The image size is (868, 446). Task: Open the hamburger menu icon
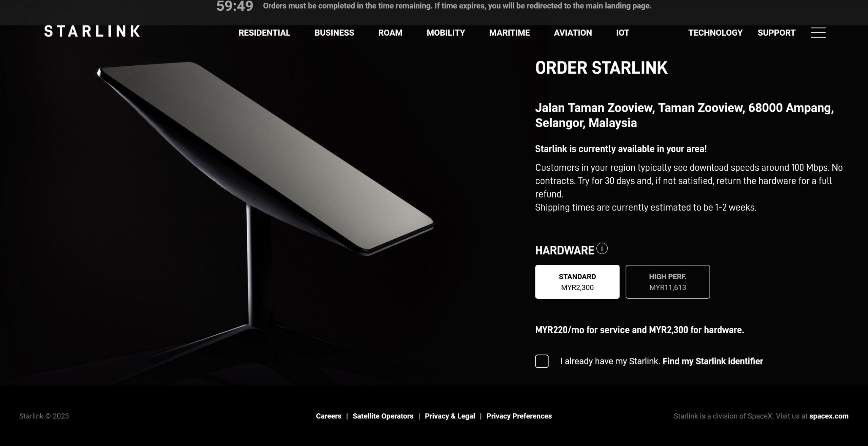pos(818,33)
